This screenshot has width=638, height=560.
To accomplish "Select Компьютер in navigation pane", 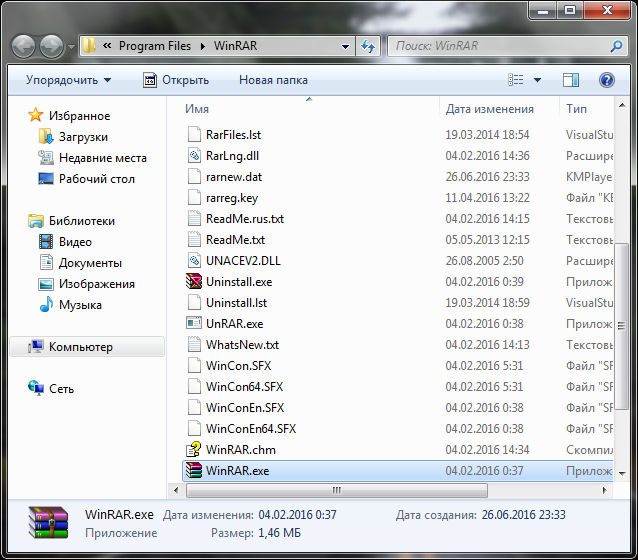I will click(87, 347).
